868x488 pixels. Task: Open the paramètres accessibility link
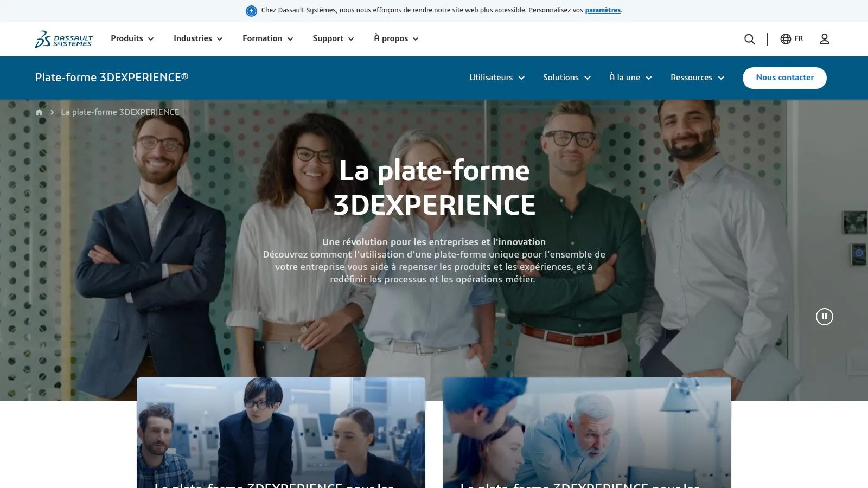pos(603,10)
